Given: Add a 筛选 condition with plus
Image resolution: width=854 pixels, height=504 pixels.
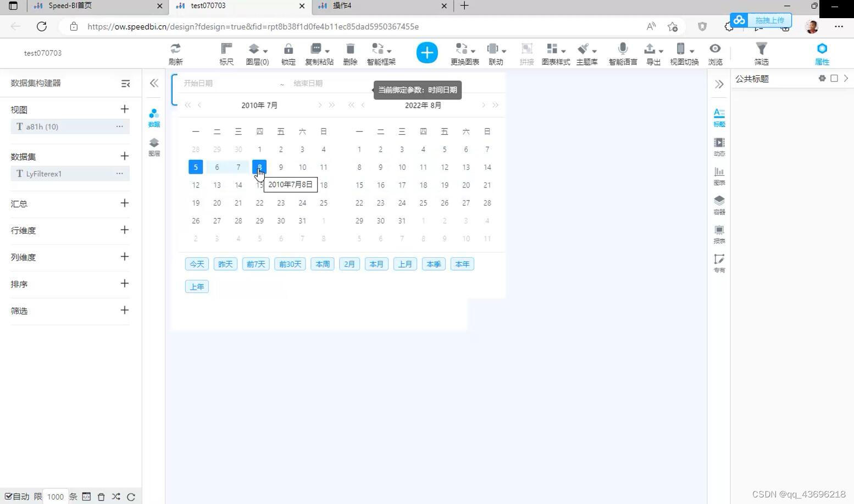Looking at the screenshot, I should (x=125, y=310).
